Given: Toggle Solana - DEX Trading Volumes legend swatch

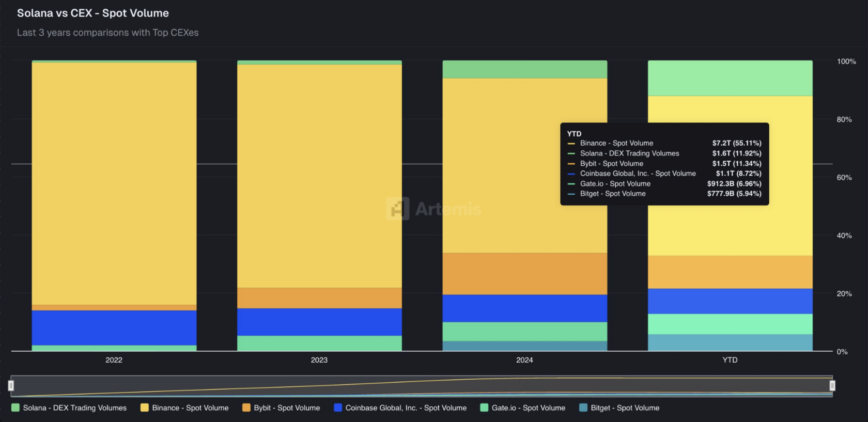Looking at the screenshot, I should [x=16, y=408].
